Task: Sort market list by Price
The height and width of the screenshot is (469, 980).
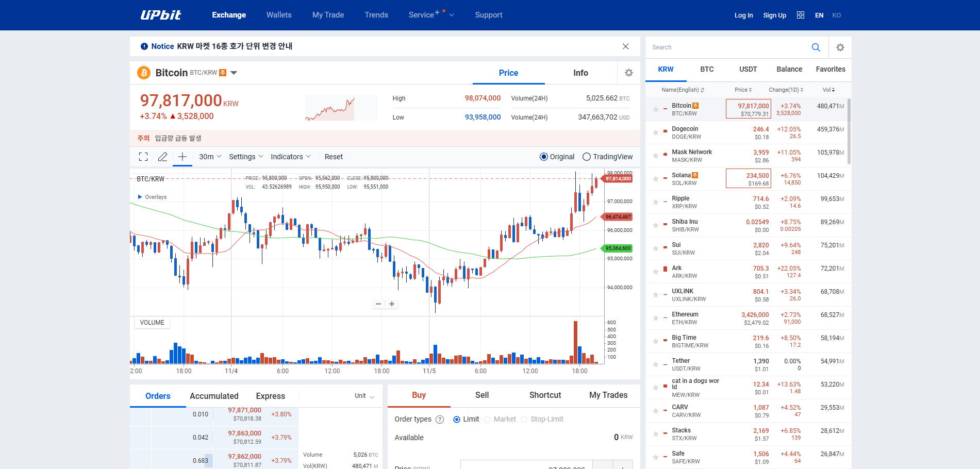Action: tap(743, 90)
